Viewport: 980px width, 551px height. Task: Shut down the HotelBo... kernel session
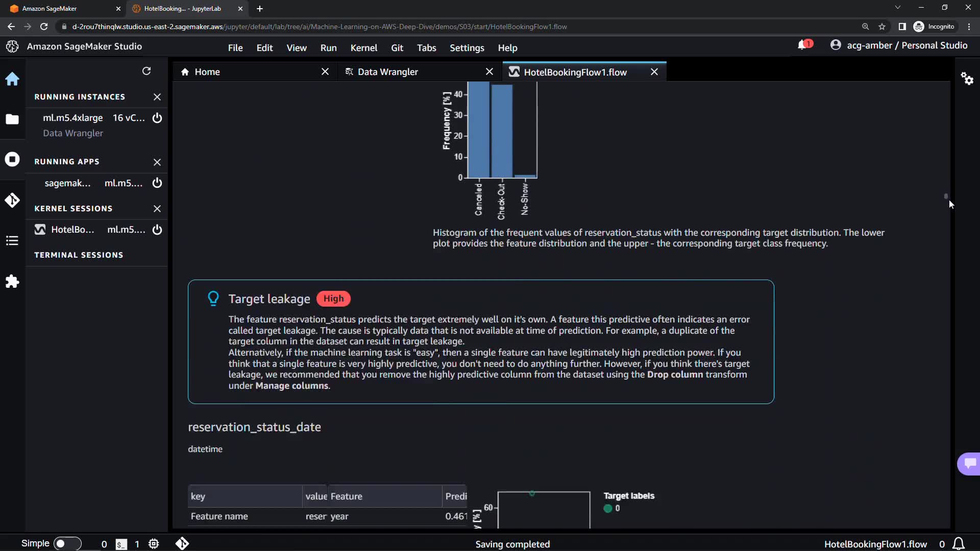pos(157,230)
